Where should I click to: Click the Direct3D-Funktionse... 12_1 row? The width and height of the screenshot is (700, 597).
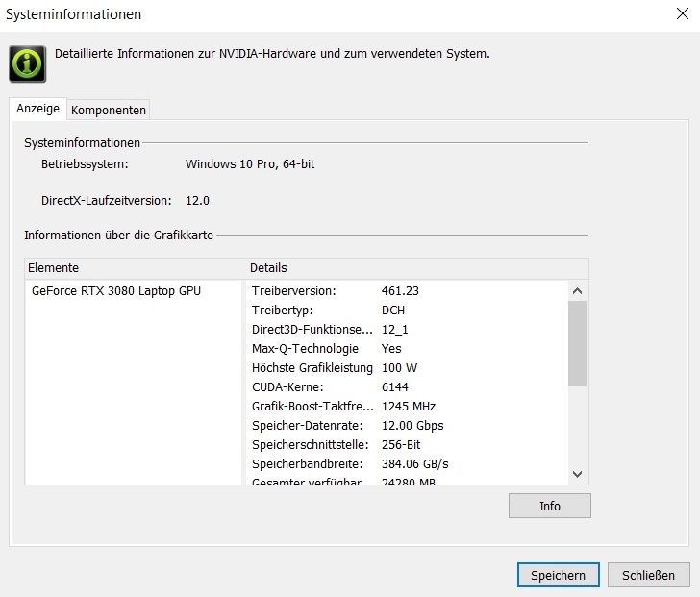point(407,330)
